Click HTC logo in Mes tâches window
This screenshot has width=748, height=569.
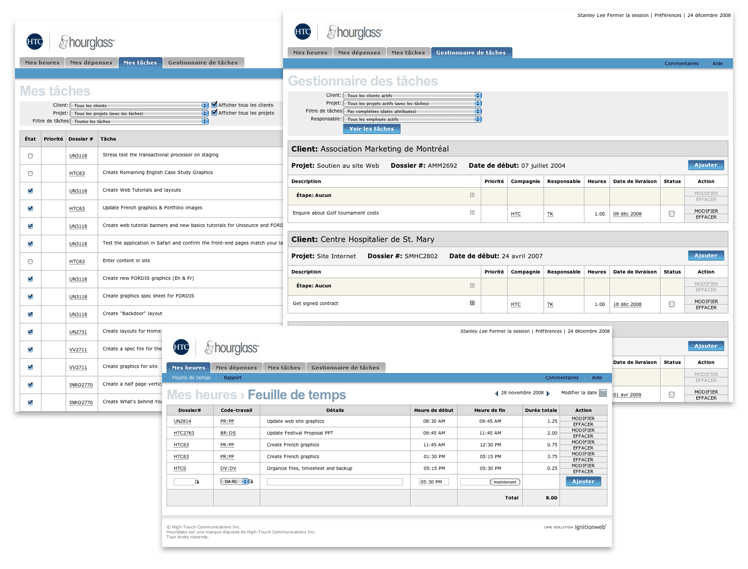(x=35, y=41)
